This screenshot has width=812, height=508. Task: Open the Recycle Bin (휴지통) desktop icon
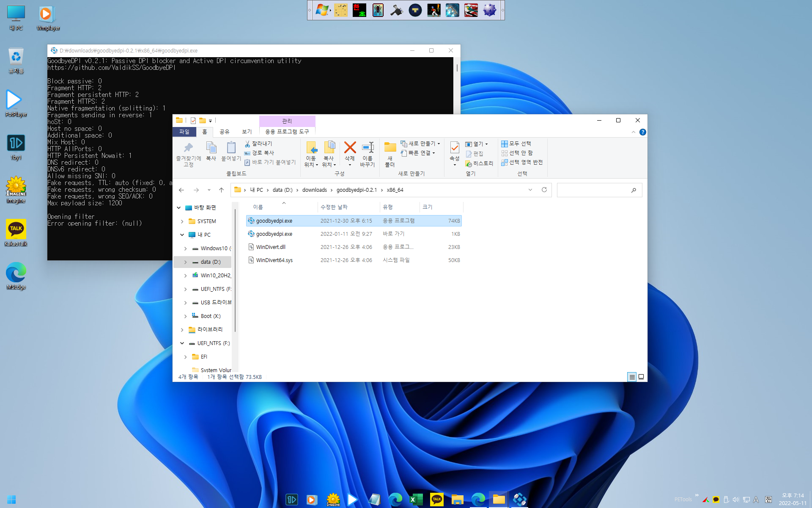click(16, 60)
